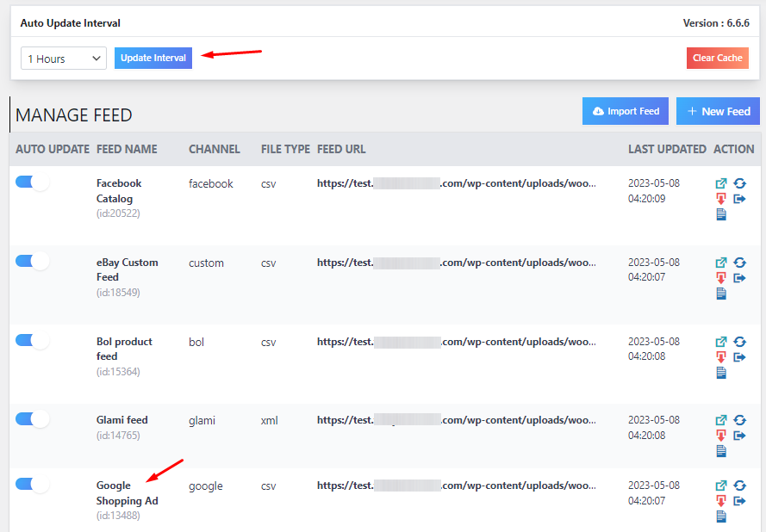The height and width of the screenshot is (532, 766).
Task: Click the Bol product feed name
Action: click(124, 349)
